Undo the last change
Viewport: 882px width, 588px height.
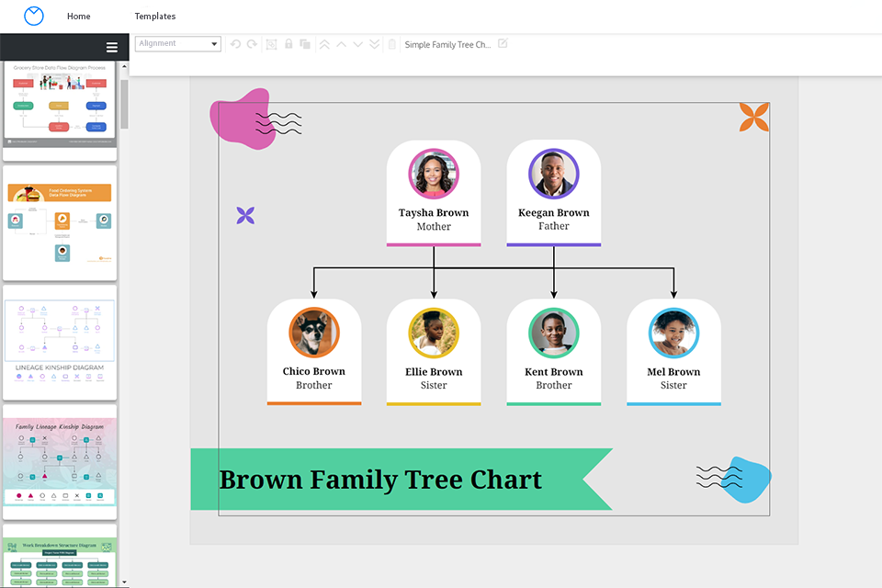pyautogui.click(x=236, y=43)
